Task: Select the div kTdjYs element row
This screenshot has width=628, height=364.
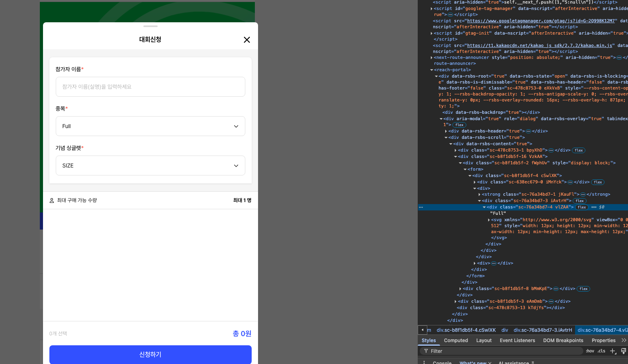Action: tap(511, 308)
